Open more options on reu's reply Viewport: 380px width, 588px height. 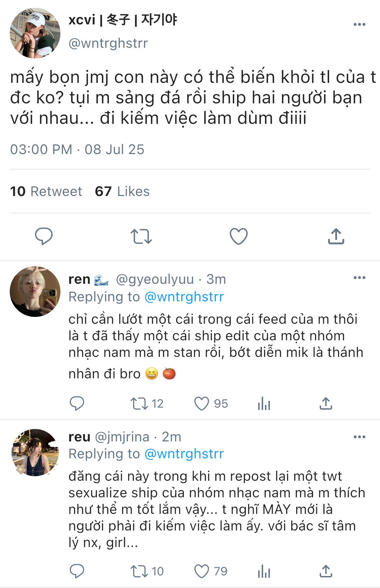(x=359, y=437)
